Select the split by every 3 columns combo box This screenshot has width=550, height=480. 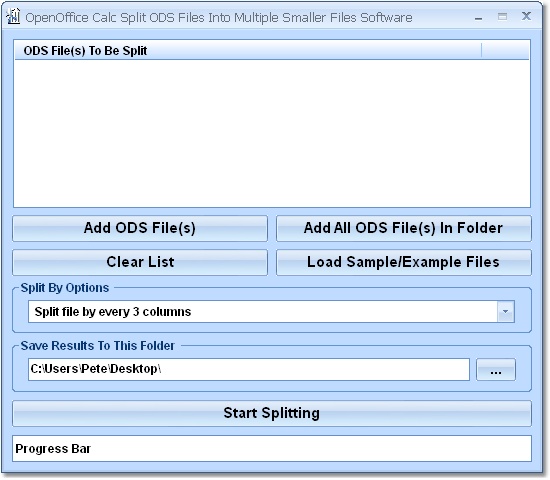pos(271,312)
